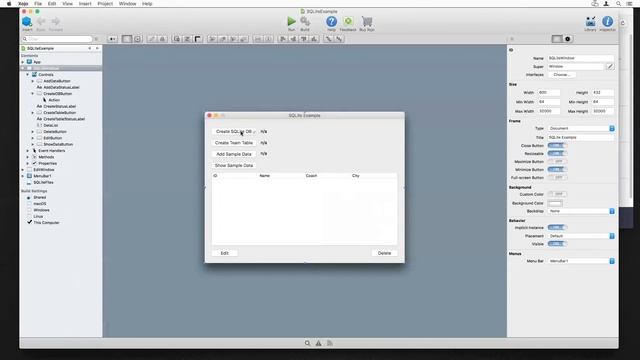Expand the App item in navigator

(23, 62)
